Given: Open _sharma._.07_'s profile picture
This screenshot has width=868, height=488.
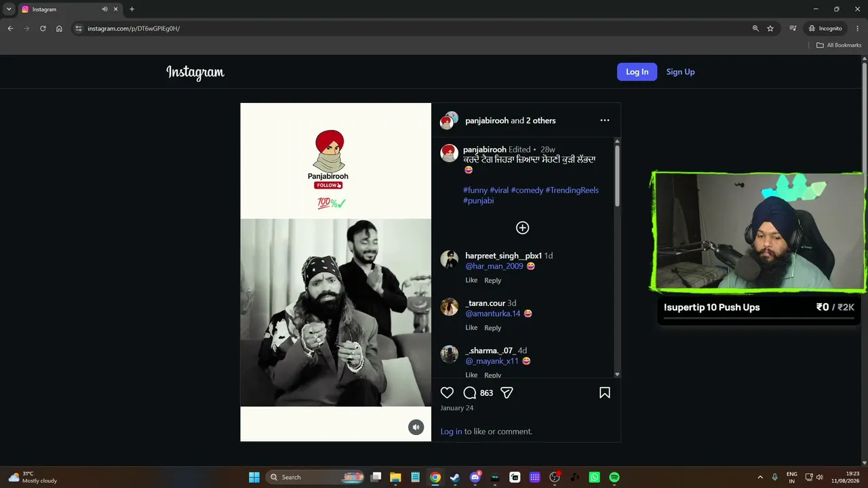Looking at the screenshot, I should 449,354.
